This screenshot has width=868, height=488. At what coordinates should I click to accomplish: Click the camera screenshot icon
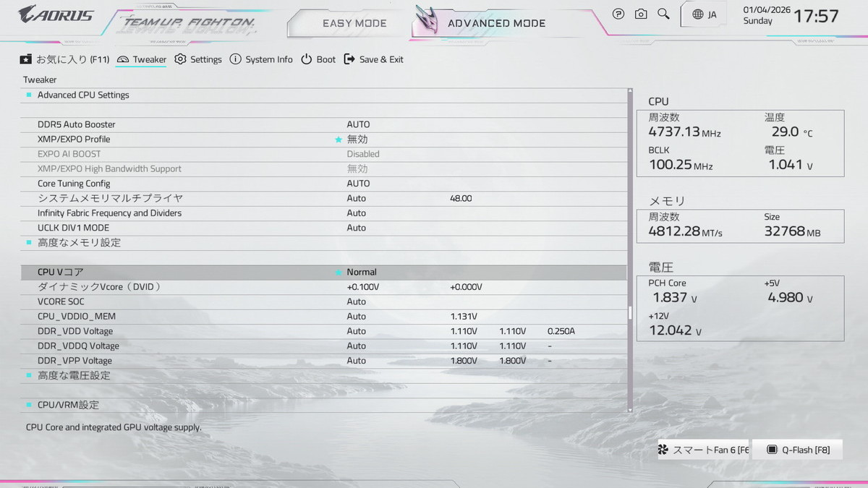[641, 14]
